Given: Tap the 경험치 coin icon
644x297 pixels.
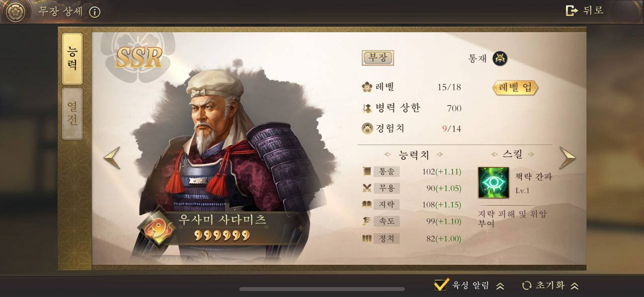Looking at the screenshot, I should click(x=367, y=128).
